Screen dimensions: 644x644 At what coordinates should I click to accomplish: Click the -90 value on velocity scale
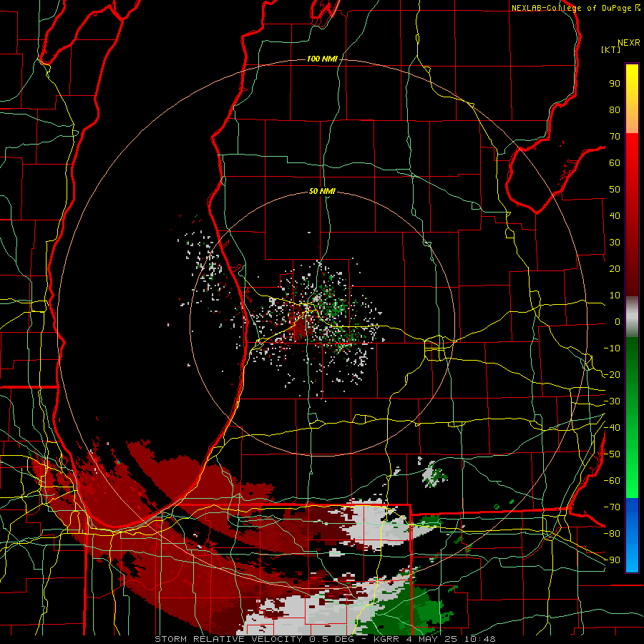click(x=612, y=560)
